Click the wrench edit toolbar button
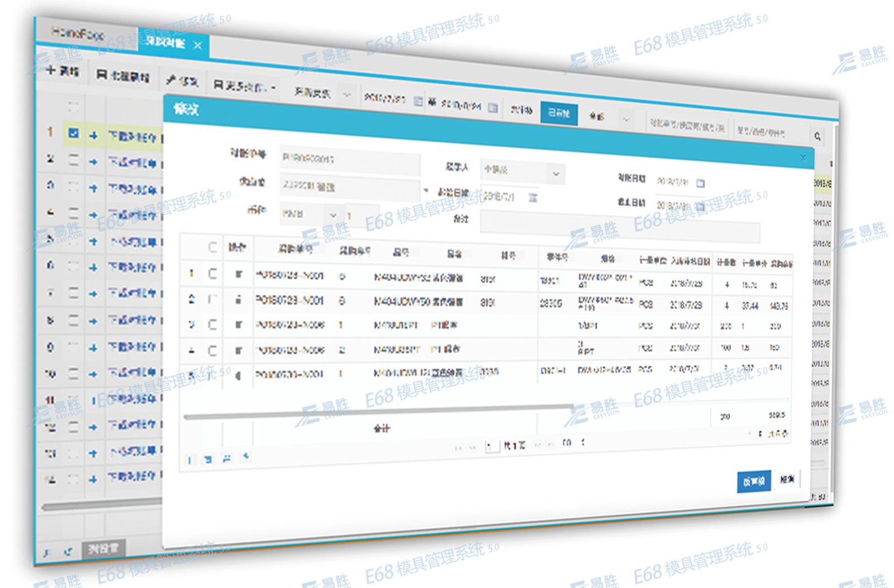Screen dimensions: 894x588 pos(182,81)
